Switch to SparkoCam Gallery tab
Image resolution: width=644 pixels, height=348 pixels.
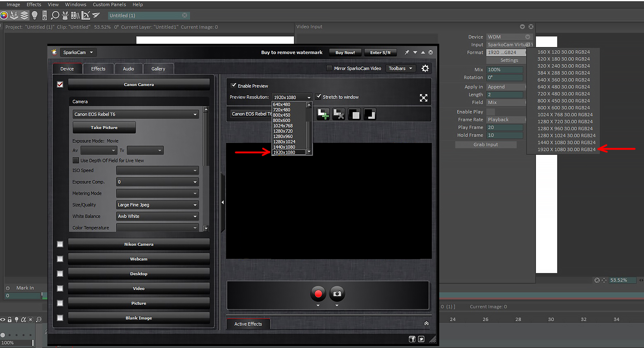(x=158, y=69)
